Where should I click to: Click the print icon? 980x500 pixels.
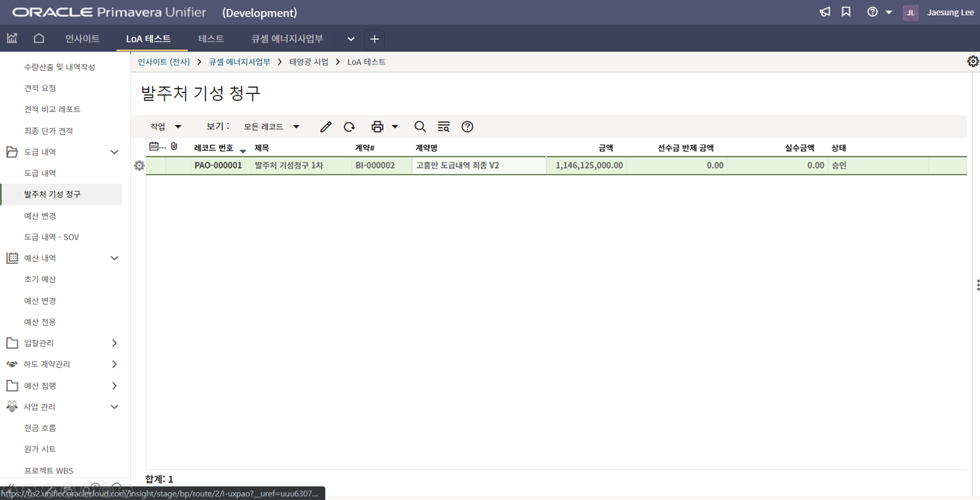point(377,127)
